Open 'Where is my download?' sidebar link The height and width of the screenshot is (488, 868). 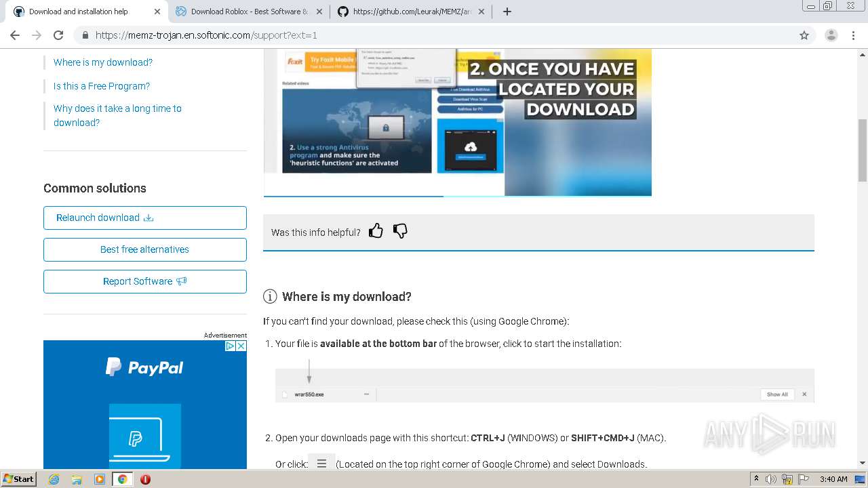click(x=103, y=62)
